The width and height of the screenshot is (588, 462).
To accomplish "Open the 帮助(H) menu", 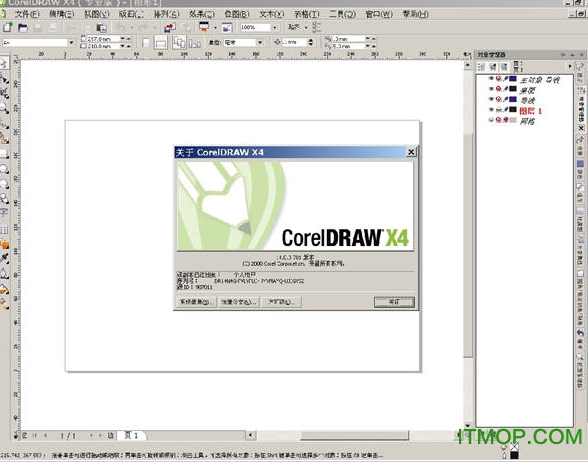I will (x=416, y=14).
